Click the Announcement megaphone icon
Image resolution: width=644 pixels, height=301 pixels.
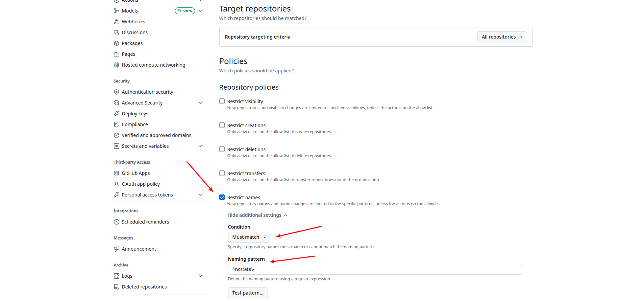click(117, 249)
